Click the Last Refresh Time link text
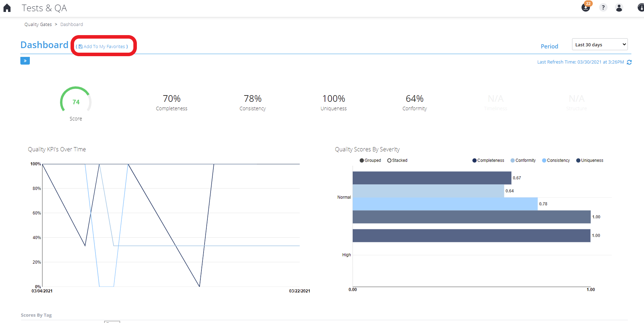 coord(580,62)
